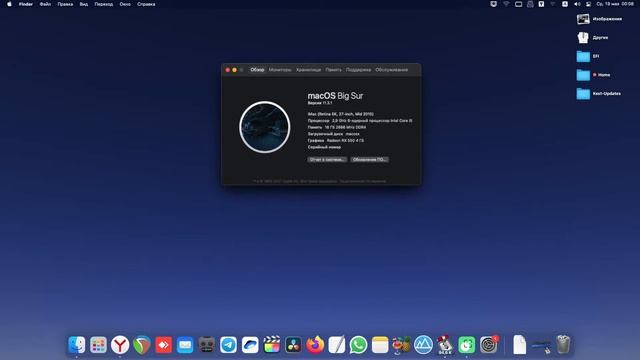This screenshot has height=360, width=640.
Task: Click the Процессор info line
Action: coord(360,121)
